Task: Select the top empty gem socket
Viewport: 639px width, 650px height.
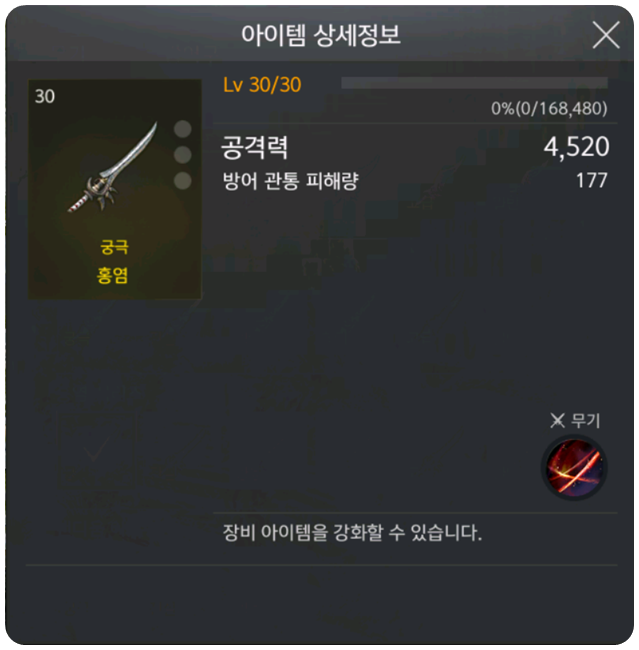Action: click(182, 129)
